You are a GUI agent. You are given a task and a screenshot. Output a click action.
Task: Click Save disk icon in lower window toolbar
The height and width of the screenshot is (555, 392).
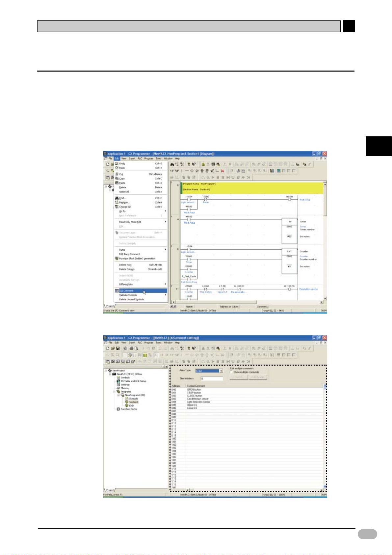118,348
